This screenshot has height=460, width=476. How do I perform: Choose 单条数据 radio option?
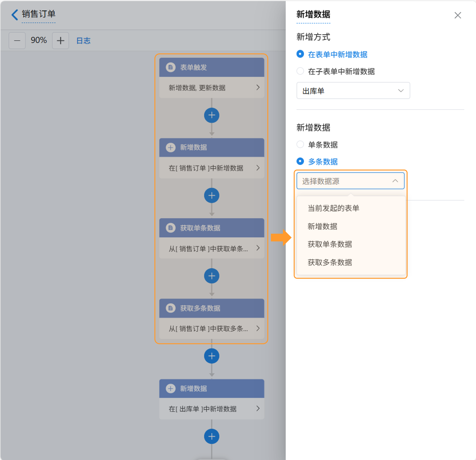[300, 144]
